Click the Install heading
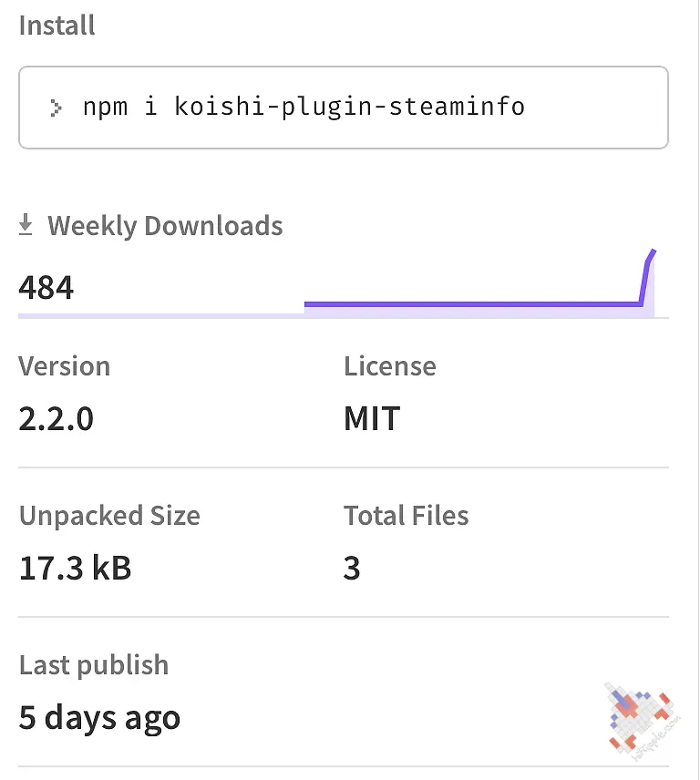This screenshot has height=780, width=700. 57,26
